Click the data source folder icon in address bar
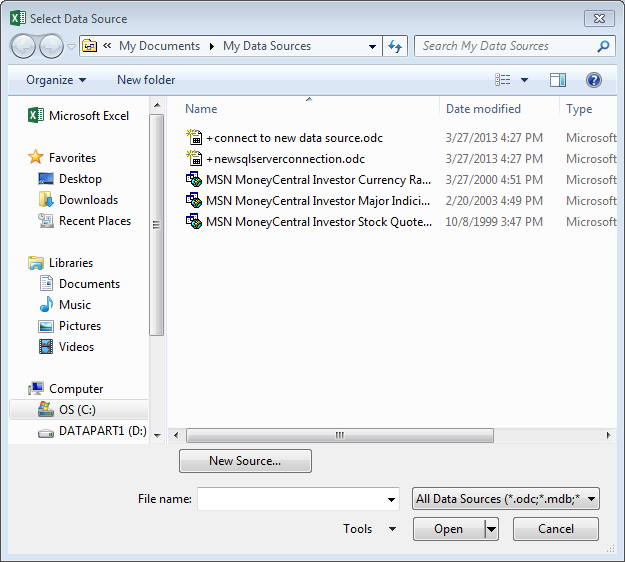 (90, 46)
